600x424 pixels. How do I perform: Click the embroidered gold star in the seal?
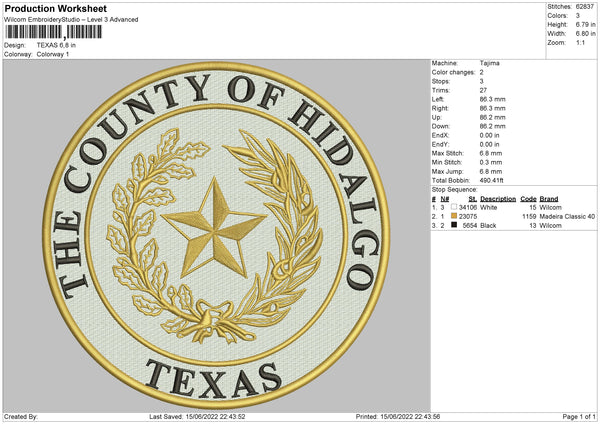pyautogui.click(x=214, y=229)
